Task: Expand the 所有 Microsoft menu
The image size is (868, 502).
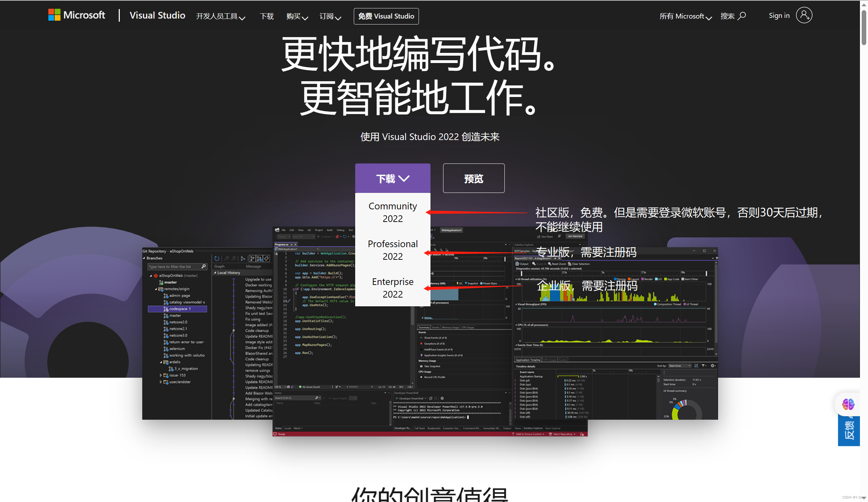Action: click(x=686, y=16)
